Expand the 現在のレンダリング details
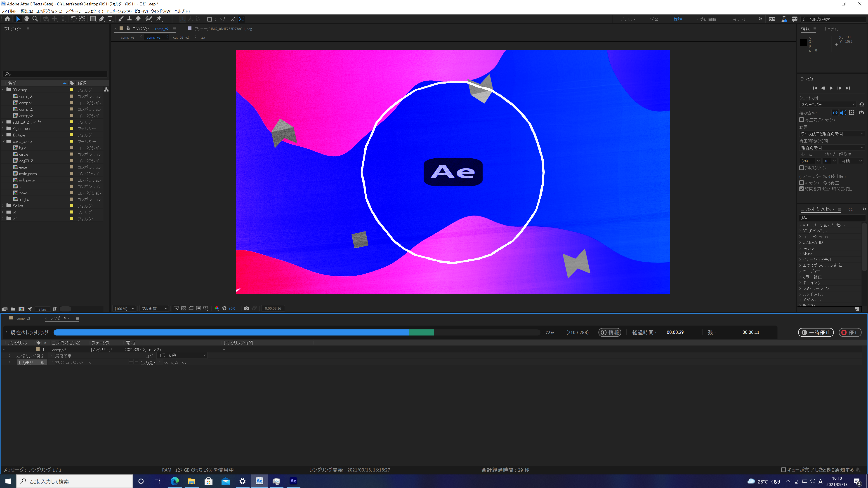 (x=6, y=332)
